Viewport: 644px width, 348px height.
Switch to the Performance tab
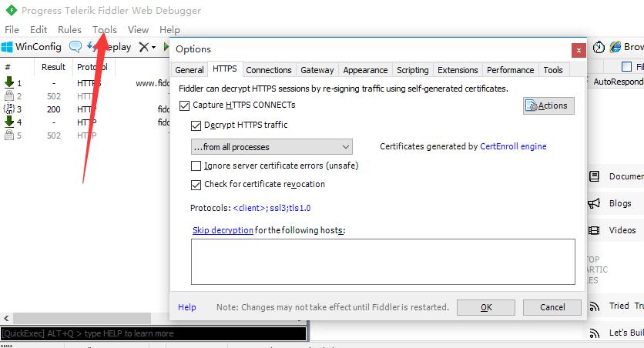510,70
